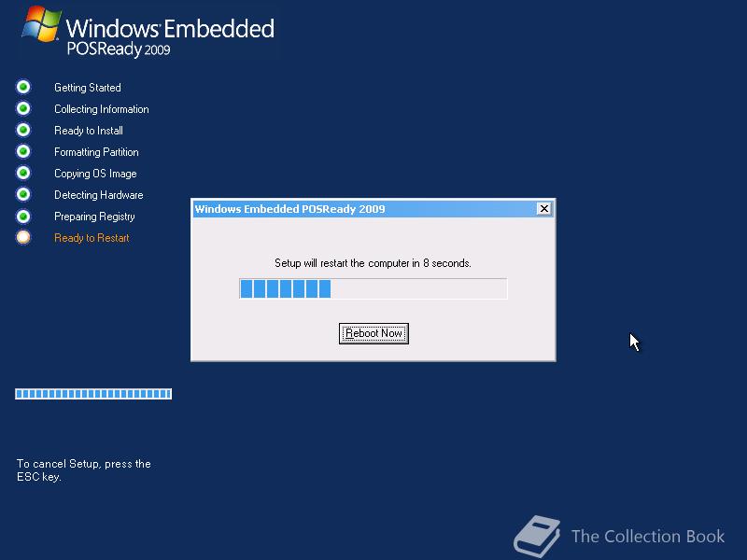Click the green status icon beside Ready to Install
The width and height of the screenshot is (747, 560).
(x=22, y=130)
